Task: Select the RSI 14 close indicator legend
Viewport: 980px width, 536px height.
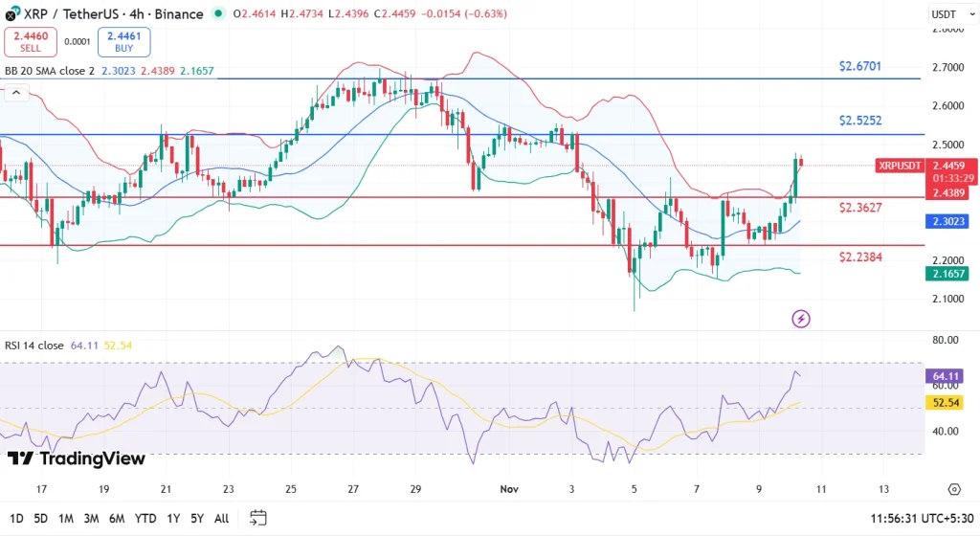Action: tap(33, 345)
